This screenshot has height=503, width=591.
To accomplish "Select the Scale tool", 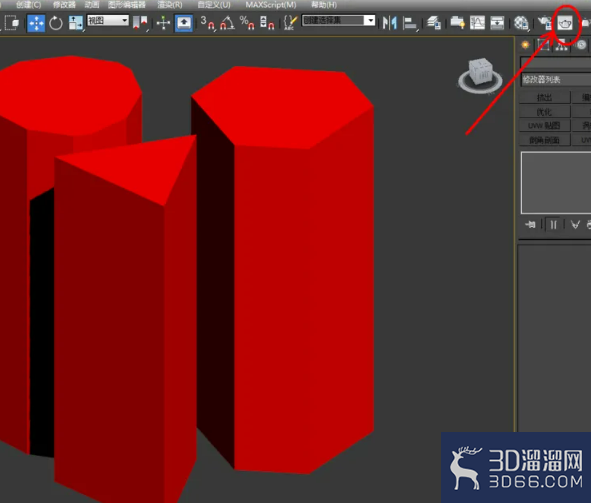I will 76,23.
